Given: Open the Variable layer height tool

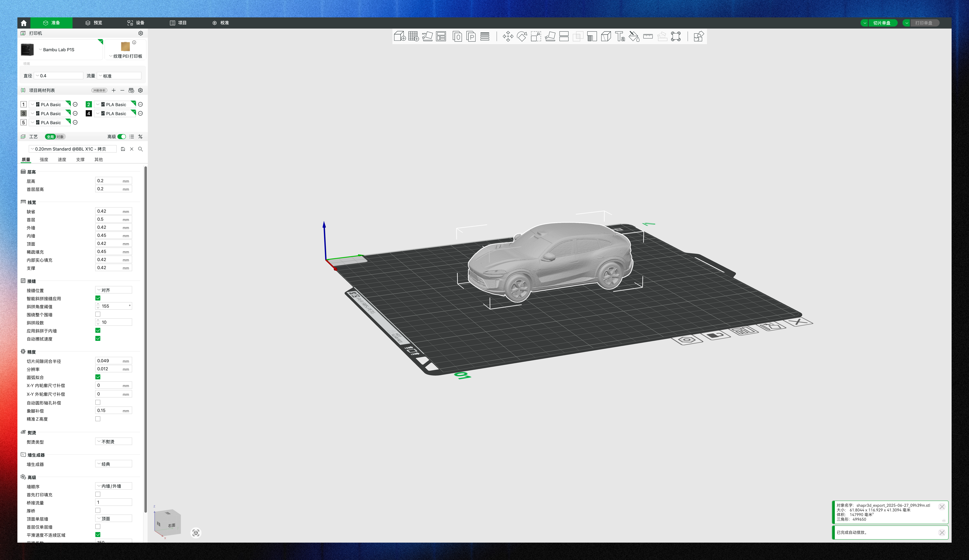Looking at the screenshot, I should pos(485,36).
